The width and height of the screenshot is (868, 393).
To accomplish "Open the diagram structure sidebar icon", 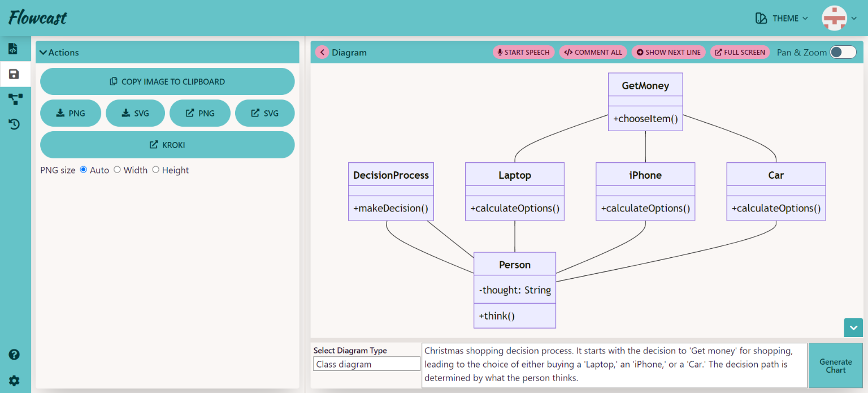I will [x=15, y=100].
